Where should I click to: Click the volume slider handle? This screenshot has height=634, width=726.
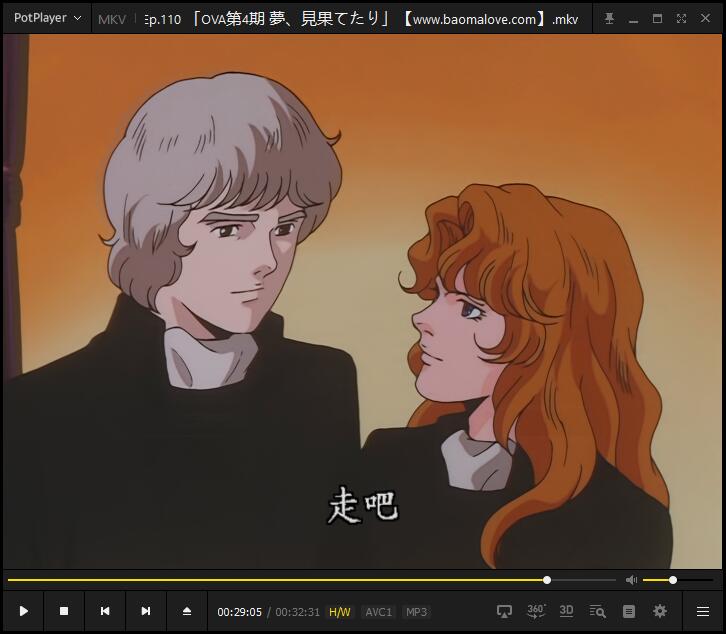(673, 580)
